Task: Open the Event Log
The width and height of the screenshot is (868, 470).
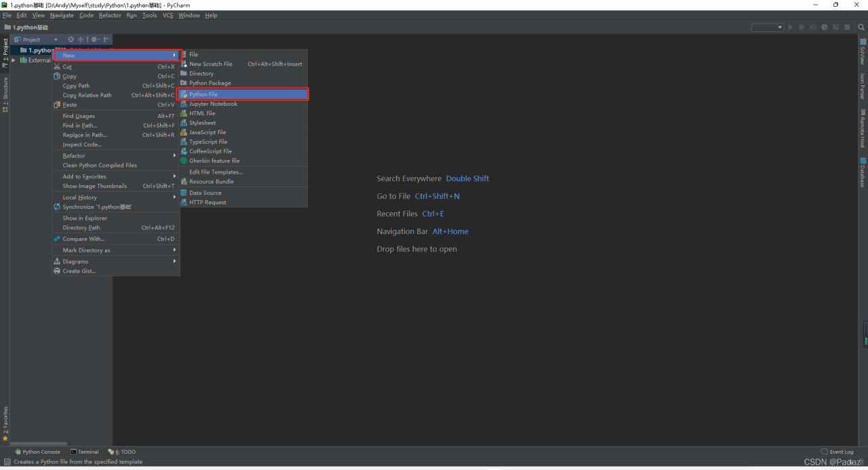Action: pyautogui.click(x=837, y=452)
